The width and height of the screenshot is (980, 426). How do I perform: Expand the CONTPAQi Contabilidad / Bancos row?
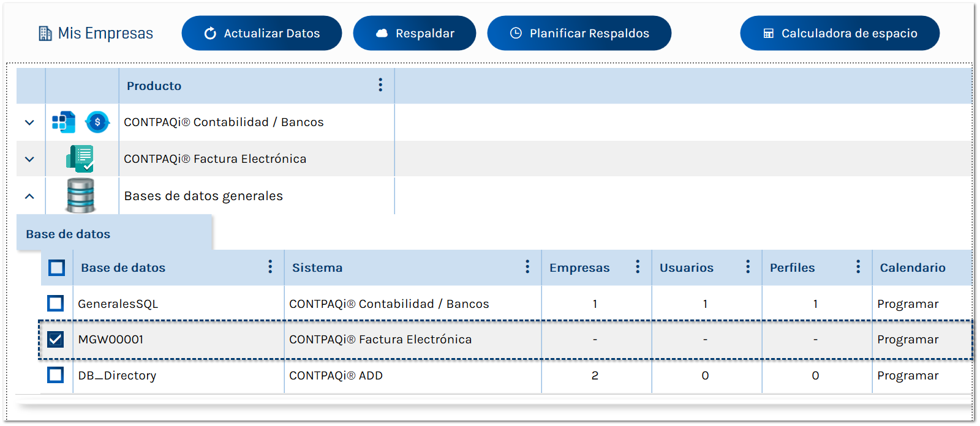pos(29,122)
